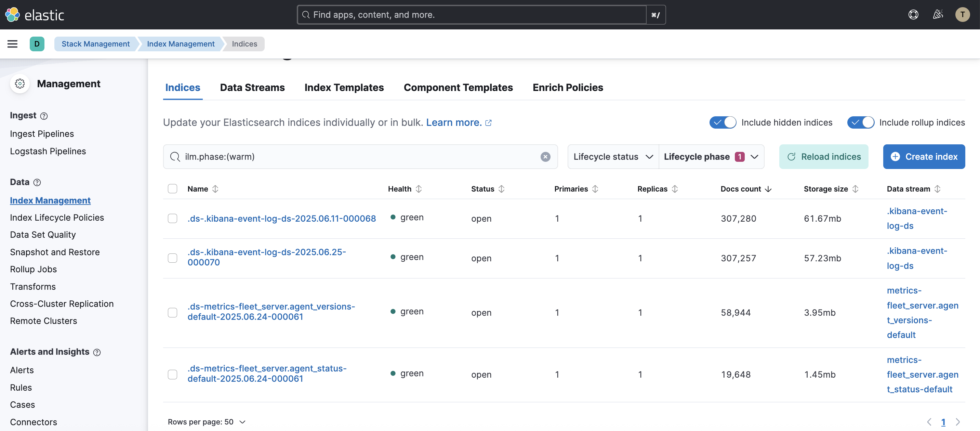Open Stack Management breadcrumb
The height and width of the screenshot is (431, 980).
tap(95, 44)
